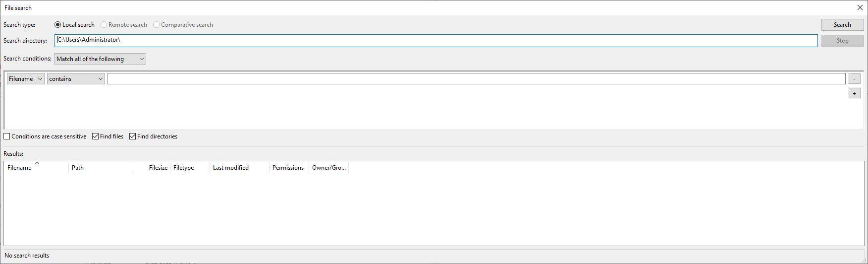Open the Filename condition type dropdown
868x264 pixels.
coord(26,79)
